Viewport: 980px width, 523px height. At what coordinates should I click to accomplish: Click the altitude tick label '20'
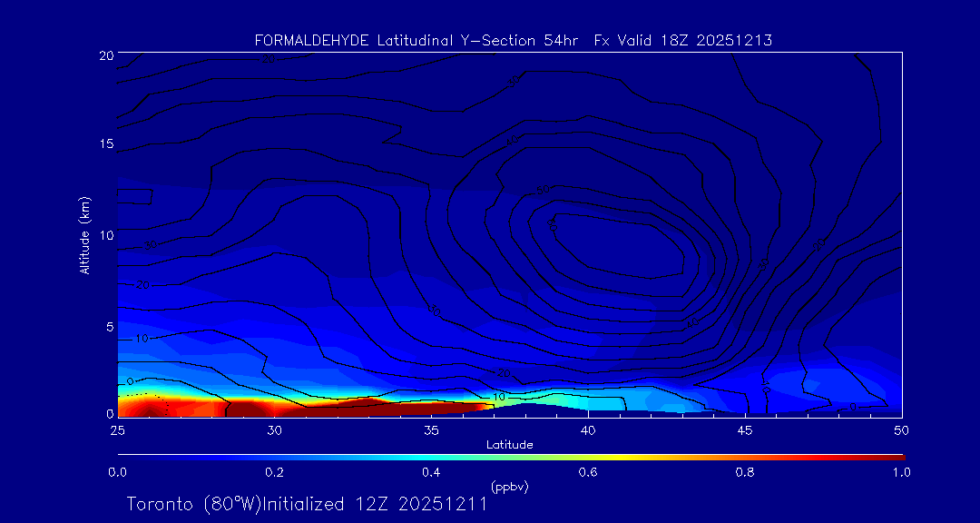point(105,54)
